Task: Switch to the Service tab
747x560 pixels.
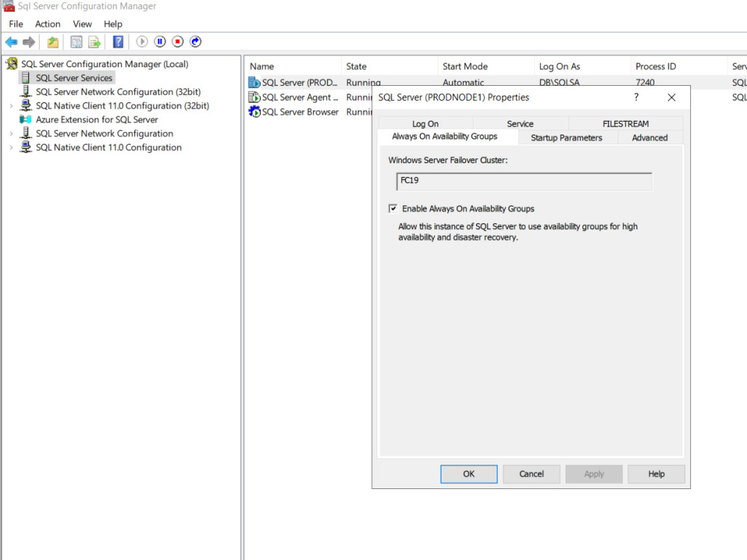Action: (x=520, y=123)
